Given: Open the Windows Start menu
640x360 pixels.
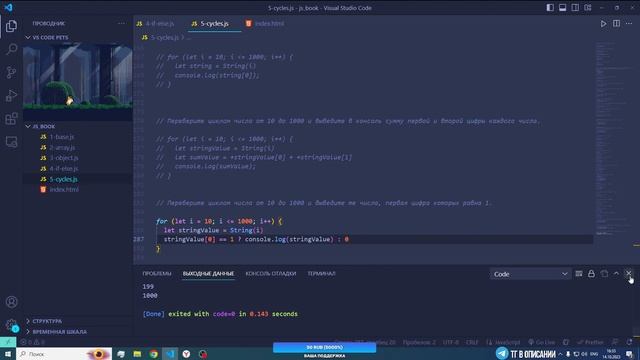Looking at the screenshot, I should click(8, 354).
